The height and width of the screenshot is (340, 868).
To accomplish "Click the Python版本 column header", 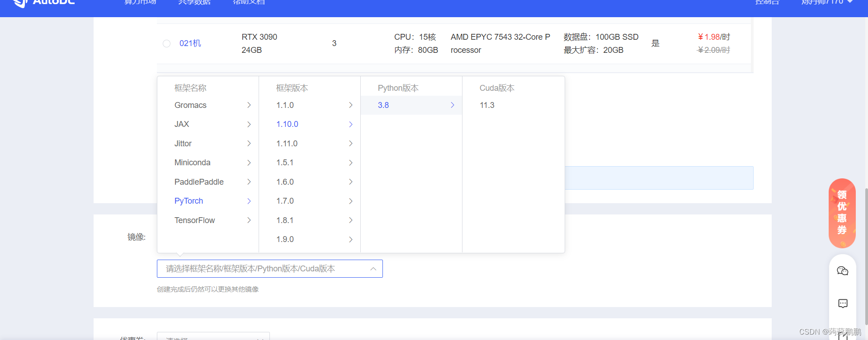I will (x=398, y=88).
